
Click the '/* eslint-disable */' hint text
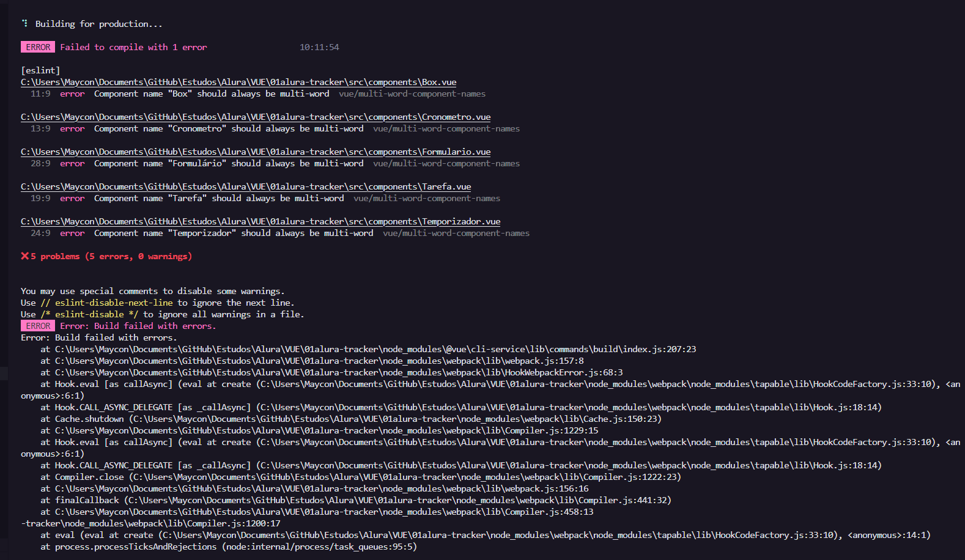pyautogui.click(x=89, y=314)
